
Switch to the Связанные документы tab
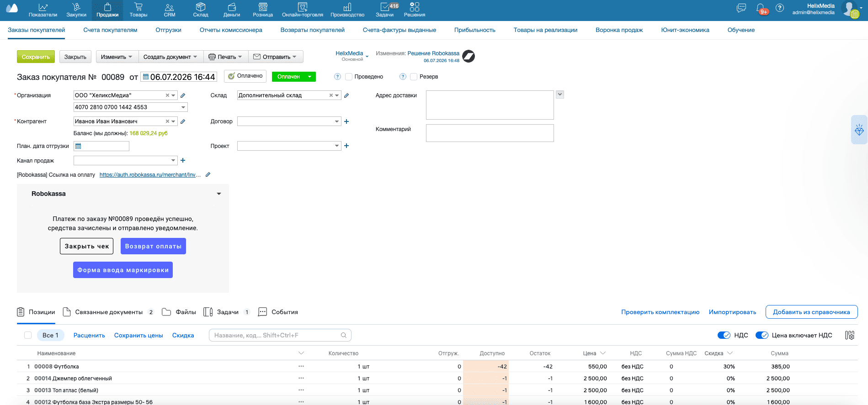point(108,312)
